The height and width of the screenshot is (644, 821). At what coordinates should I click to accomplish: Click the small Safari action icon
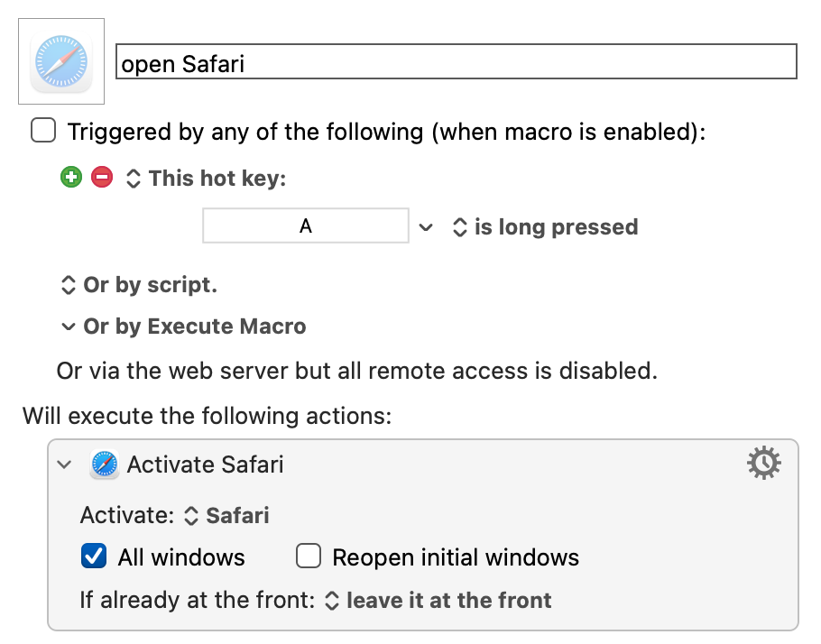(104, 465)
